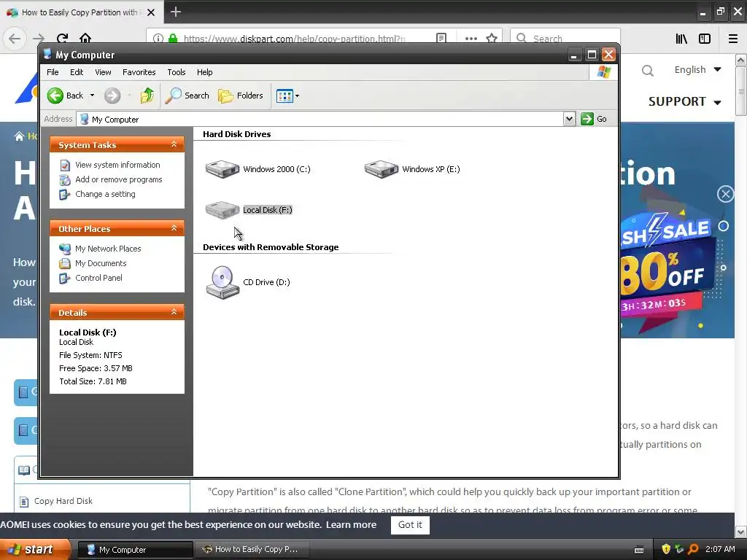Select the Windows 2000 (C:) drive icon
747x560 pixels.
222,169
